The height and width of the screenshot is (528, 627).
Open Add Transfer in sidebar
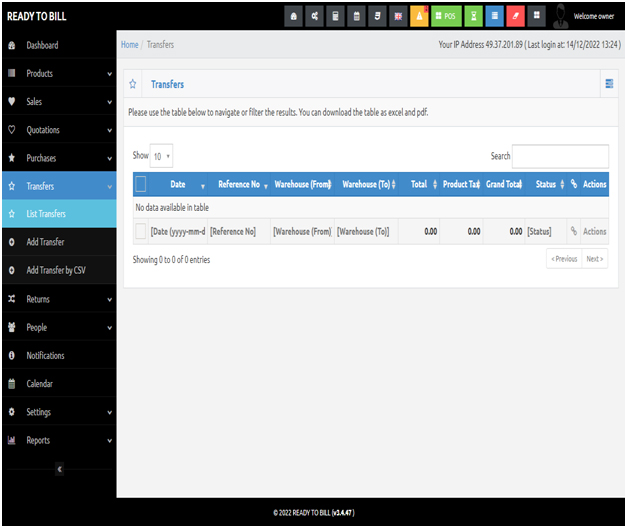pyautogui.click(x=59, y=242)
